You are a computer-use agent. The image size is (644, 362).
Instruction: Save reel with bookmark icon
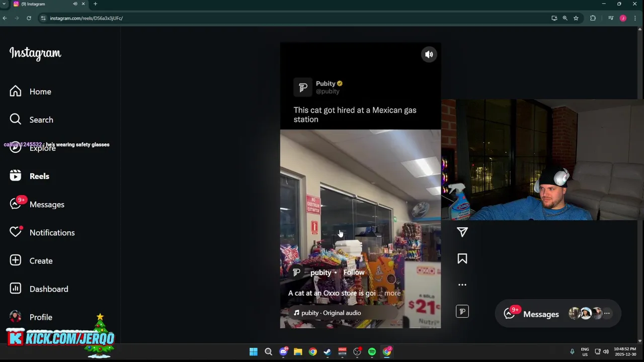click(462, 258)
